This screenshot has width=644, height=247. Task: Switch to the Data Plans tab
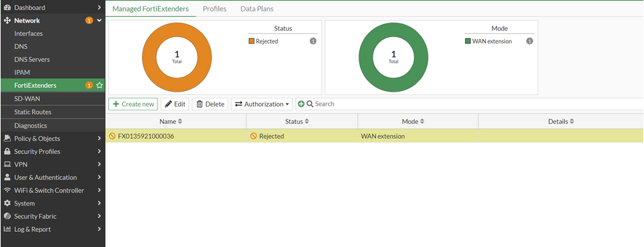pos(256,8)
